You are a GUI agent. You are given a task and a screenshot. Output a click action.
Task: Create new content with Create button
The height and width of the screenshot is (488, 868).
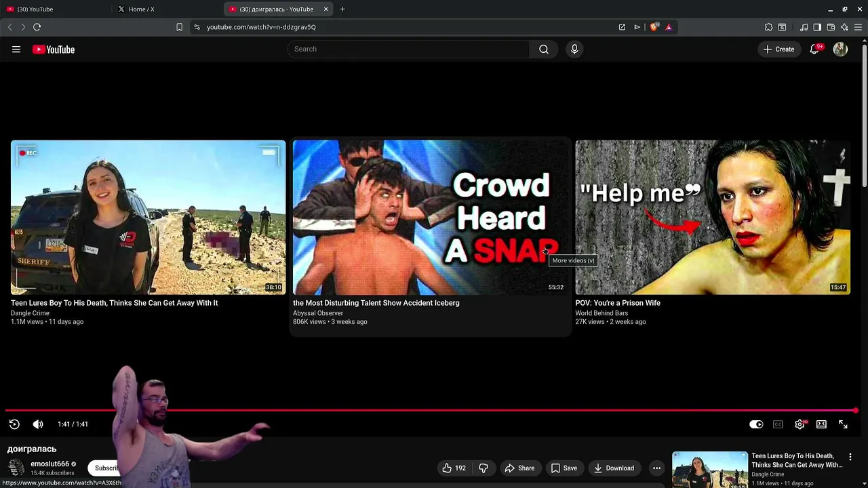pyautogui.click(x=778, y=49)
